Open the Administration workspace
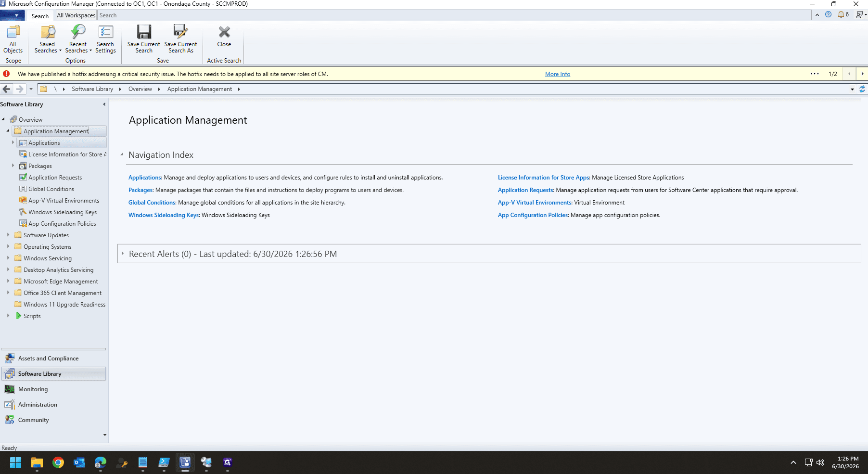This screenshot has height=474, width=868. 53,405
